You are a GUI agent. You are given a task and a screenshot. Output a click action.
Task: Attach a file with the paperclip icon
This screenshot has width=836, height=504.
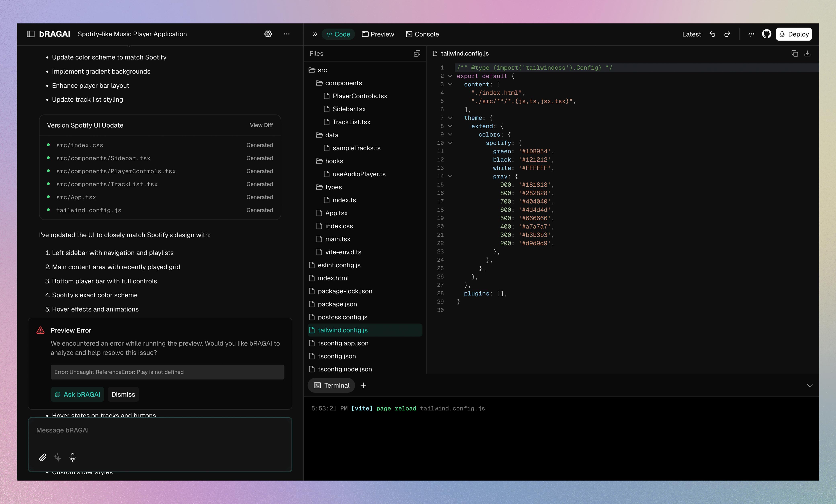pos(42,457)
